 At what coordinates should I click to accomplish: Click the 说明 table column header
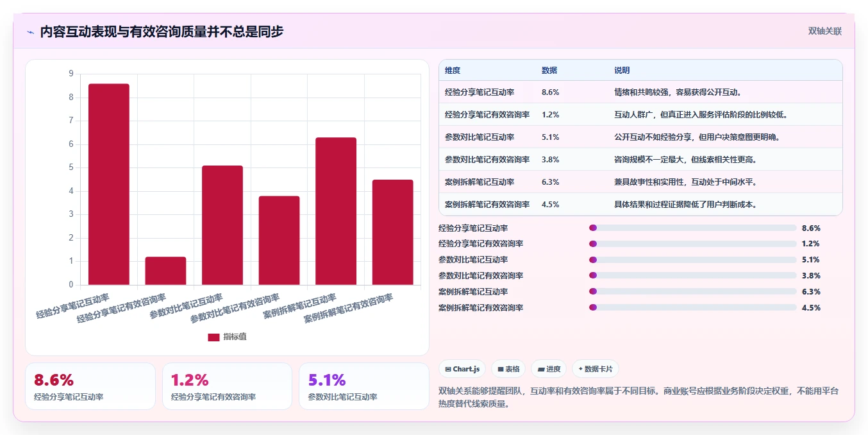622,71
